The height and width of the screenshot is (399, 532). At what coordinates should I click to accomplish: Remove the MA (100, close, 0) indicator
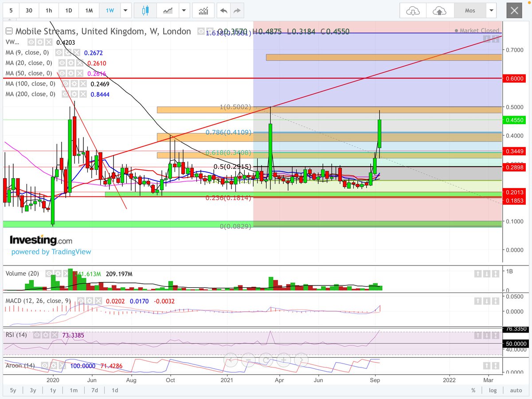83,84
